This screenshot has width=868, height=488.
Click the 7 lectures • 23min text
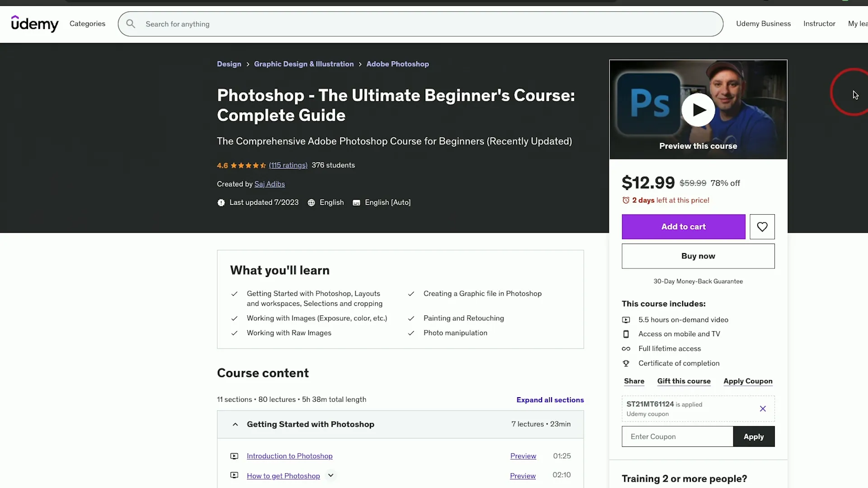coord(541,424)
